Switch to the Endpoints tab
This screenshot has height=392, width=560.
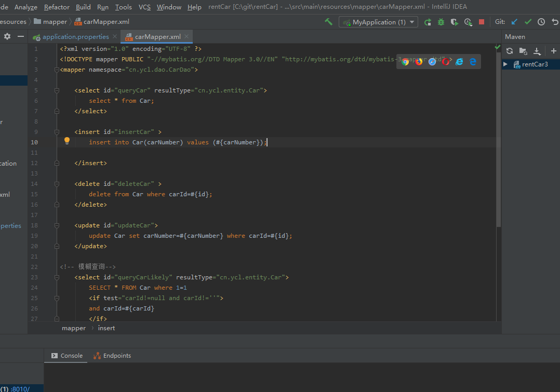pos(112,356)
